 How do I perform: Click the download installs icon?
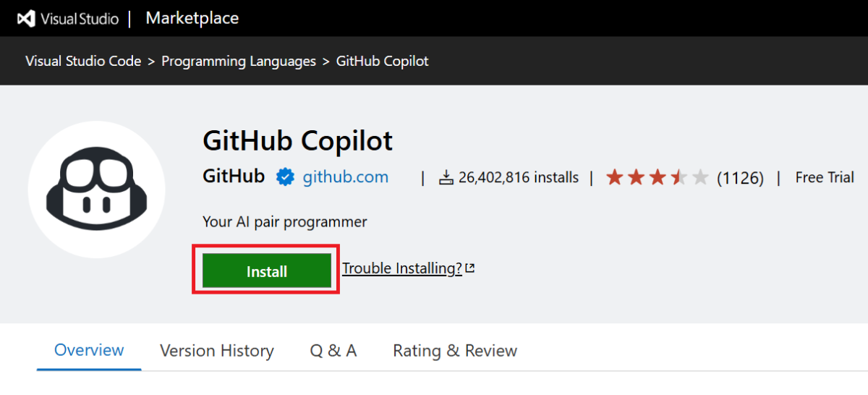click(x=446, y=177)
